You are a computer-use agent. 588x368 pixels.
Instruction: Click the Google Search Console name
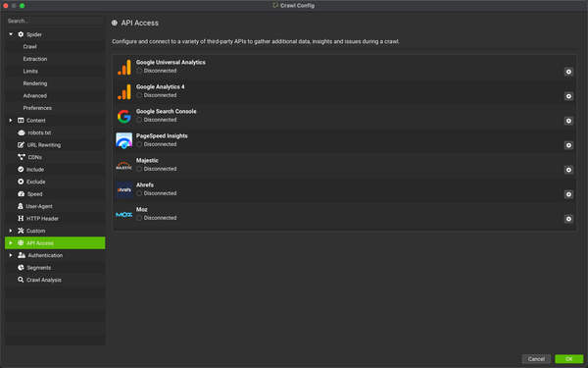coord(167,111)
